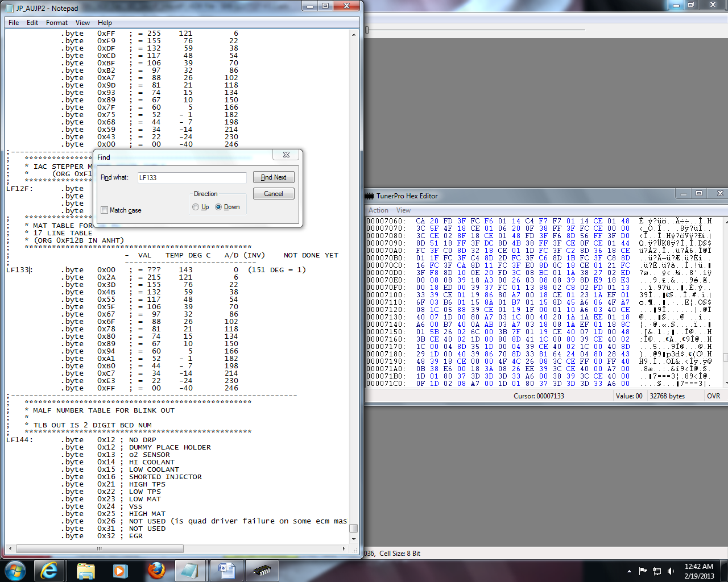This screenshot has width=728, height=582.
Task: Click the Action Center flag tray icon
Action: click(x=643, y=571)
